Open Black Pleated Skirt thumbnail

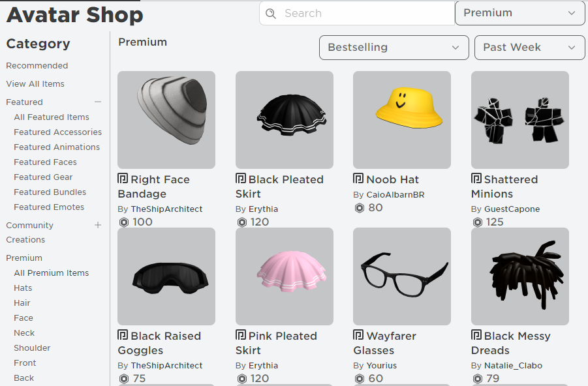pyautogui.click(x=285, y=120)
